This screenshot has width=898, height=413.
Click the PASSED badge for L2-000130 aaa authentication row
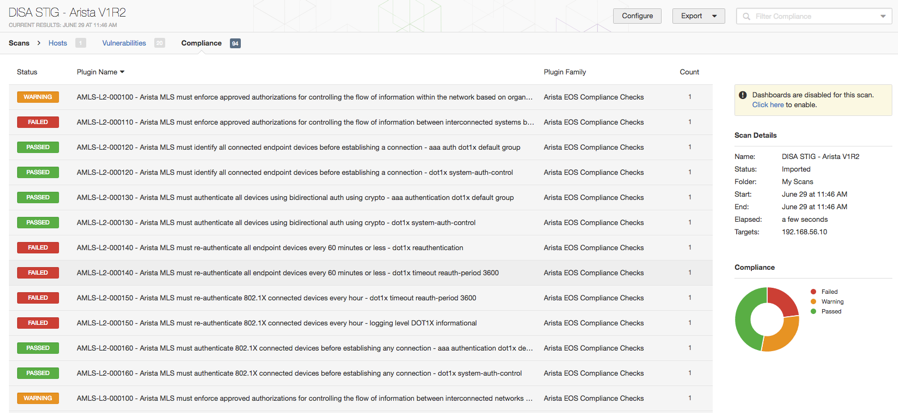[x=38, y=198]
